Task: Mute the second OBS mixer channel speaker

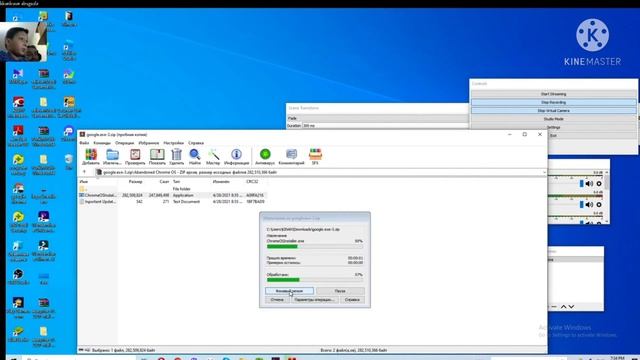Action: tap(589, 204)
